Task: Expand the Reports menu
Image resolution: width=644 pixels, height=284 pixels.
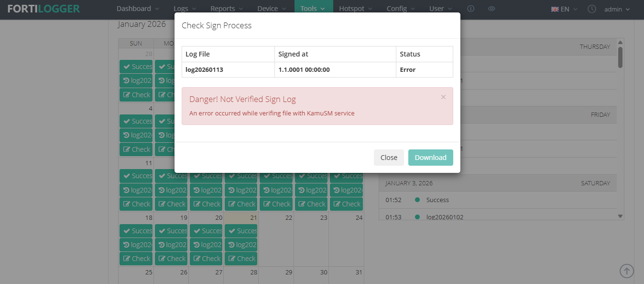Action: (227, 9)
